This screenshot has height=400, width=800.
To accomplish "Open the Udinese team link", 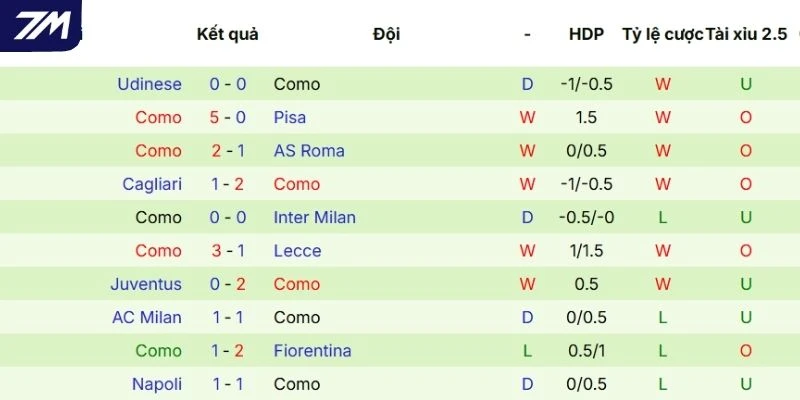I will coord(149,84).
